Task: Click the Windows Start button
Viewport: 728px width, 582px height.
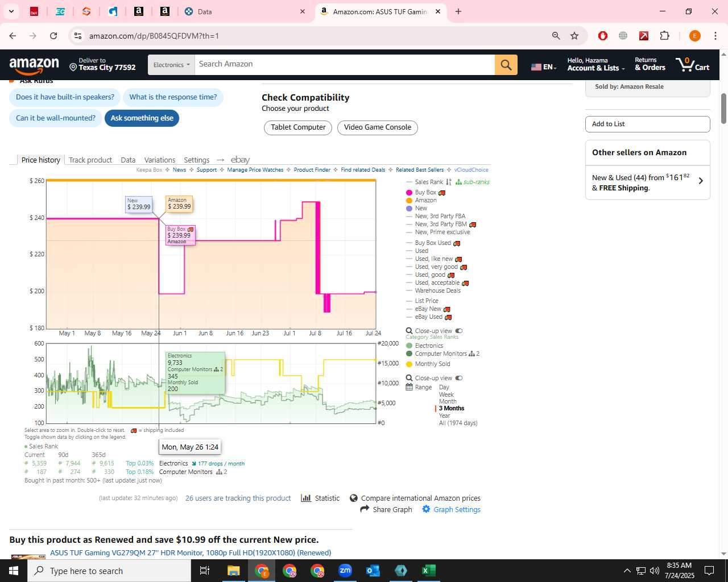Action: coord(14,571)
